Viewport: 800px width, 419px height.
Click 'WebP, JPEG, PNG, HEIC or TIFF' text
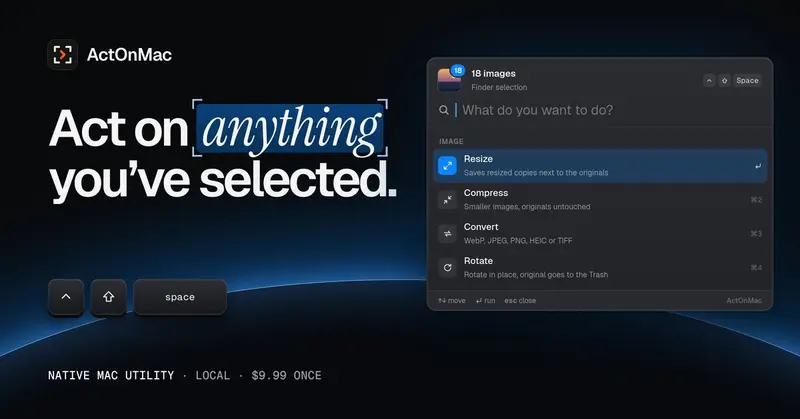click(x=518, y=240)
